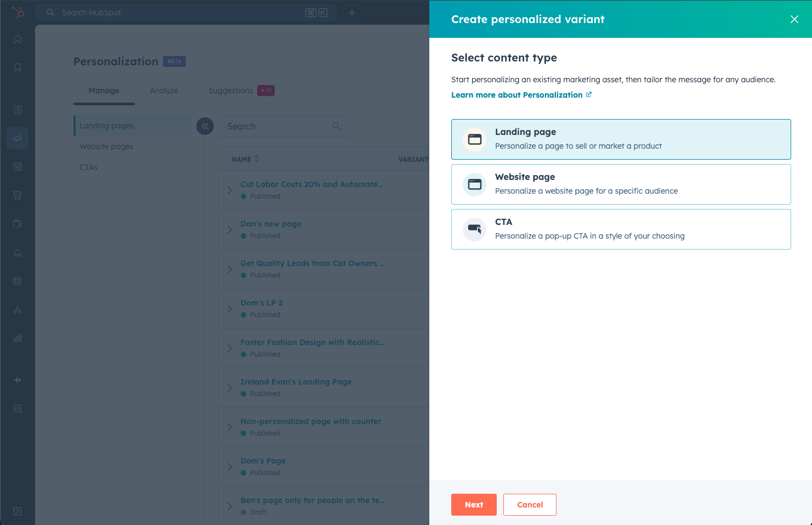Sort by the NAME column header
The height and width of the screenshot is (525, 812).
click(x=245, y=159)
